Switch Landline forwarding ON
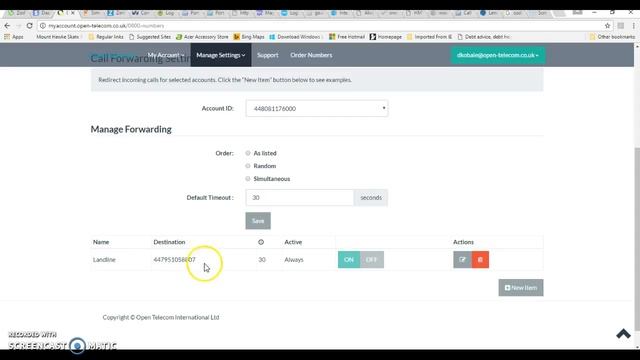The image size is (640, 360). (x=349, y=260)
